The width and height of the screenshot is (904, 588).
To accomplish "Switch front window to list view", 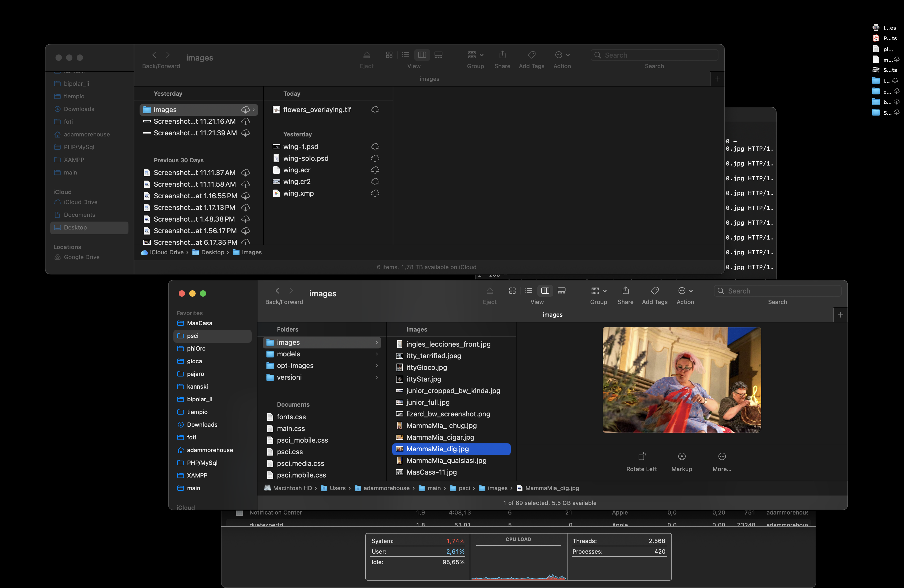I will tap(529, 291).
